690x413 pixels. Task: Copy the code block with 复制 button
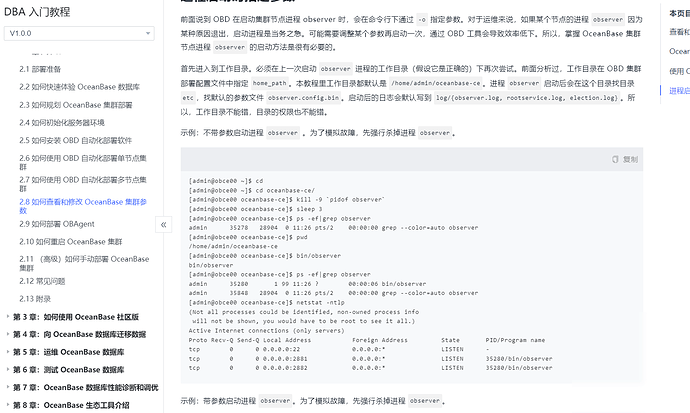point(625,159)
